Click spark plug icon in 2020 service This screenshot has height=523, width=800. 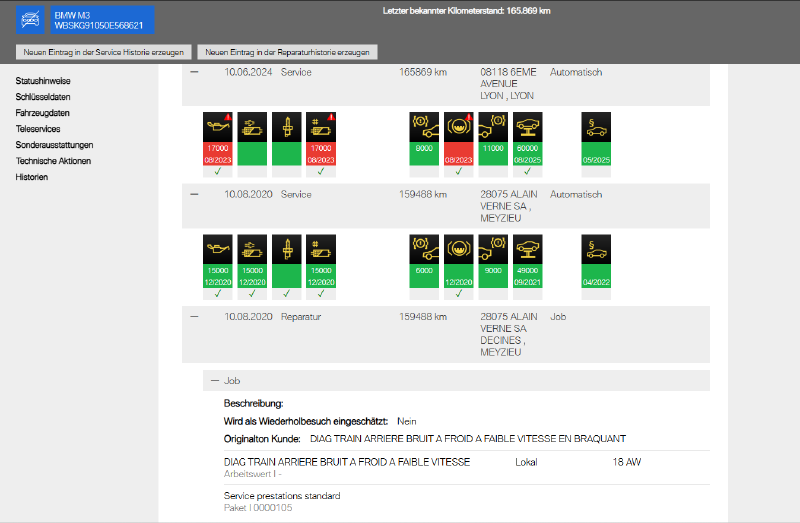pos(287,249)
